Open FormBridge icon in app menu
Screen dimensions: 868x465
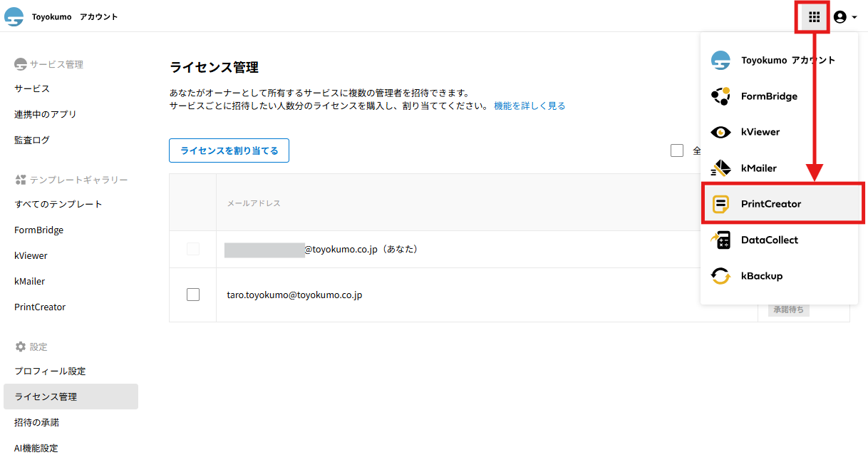(721, 96)
